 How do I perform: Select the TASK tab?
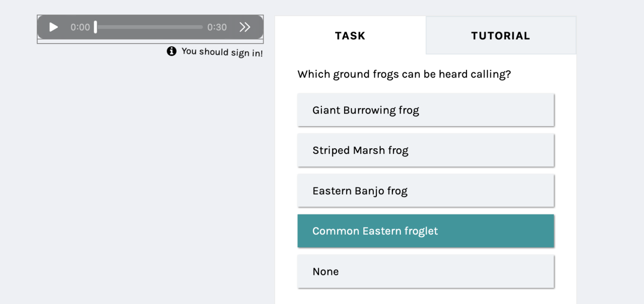click(350, 36)
